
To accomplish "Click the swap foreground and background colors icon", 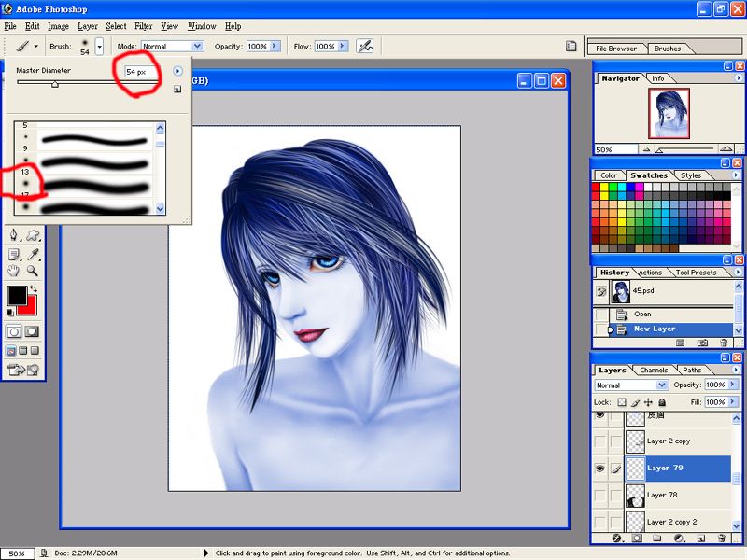I will [34, 288].
